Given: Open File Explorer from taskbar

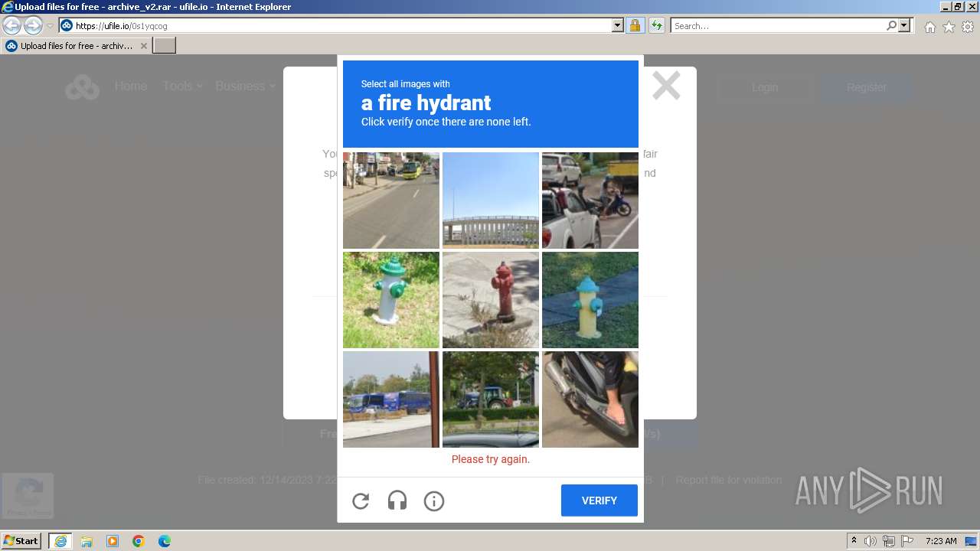Looking at the screenshot, I should [87, 541].
